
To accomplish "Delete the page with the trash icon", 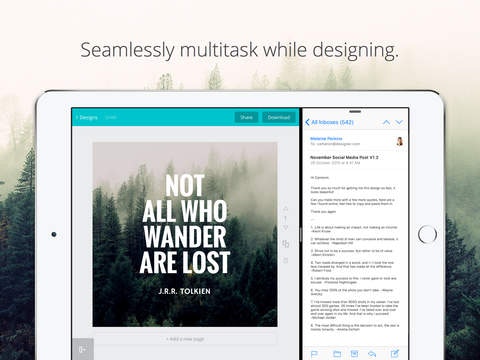I will click(286, 260).
